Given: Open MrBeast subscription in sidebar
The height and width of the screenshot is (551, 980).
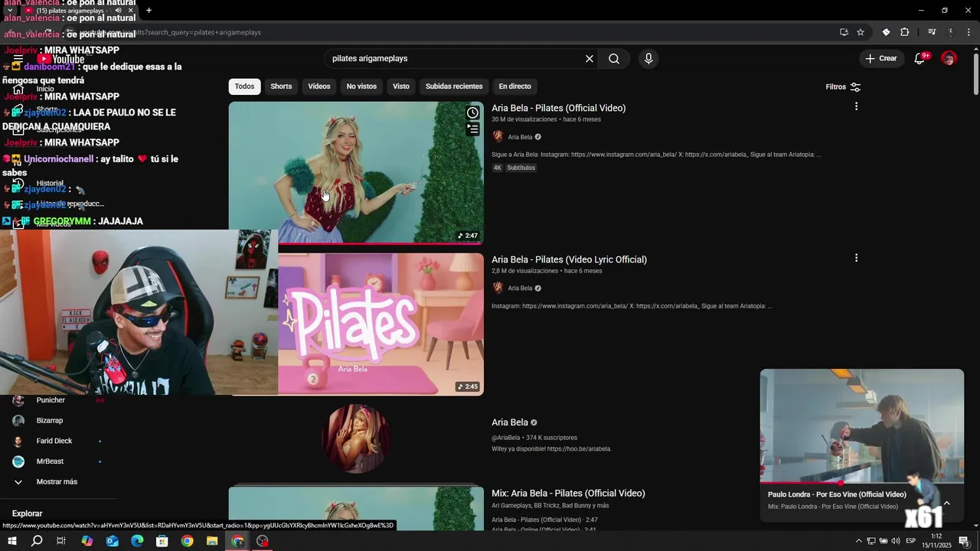Looking at the screenshot, I should [50, 461].
